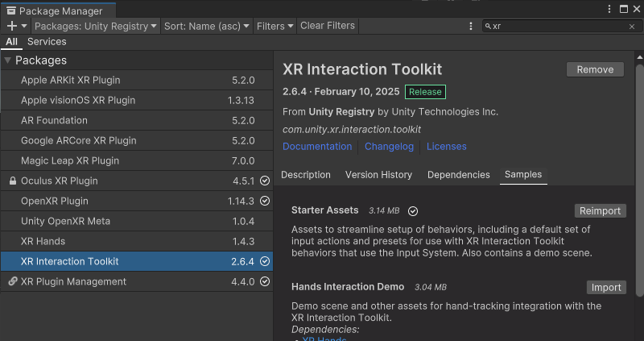Click the search magnifier icon
This screenshot has width=644, height=341.
point(489,27)
